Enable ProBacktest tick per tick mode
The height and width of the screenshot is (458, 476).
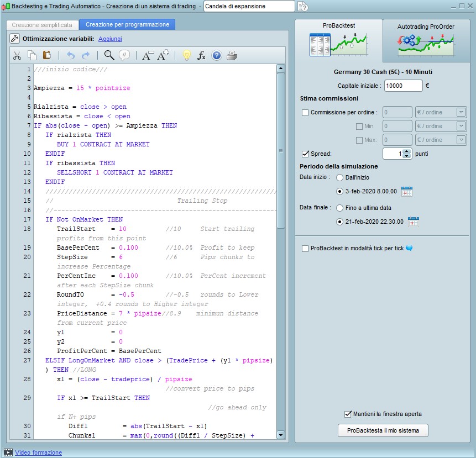pos(305,249)
